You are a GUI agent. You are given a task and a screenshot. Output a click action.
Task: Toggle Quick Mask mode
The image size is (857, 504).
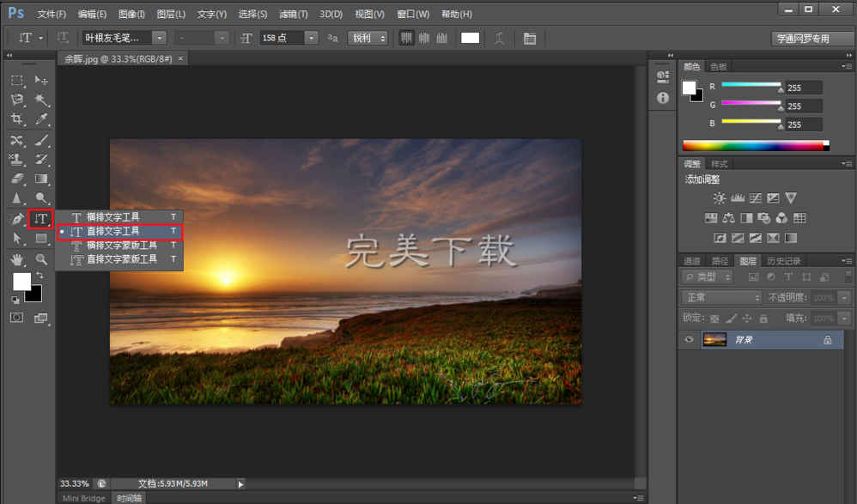click(x=16, y=318)
